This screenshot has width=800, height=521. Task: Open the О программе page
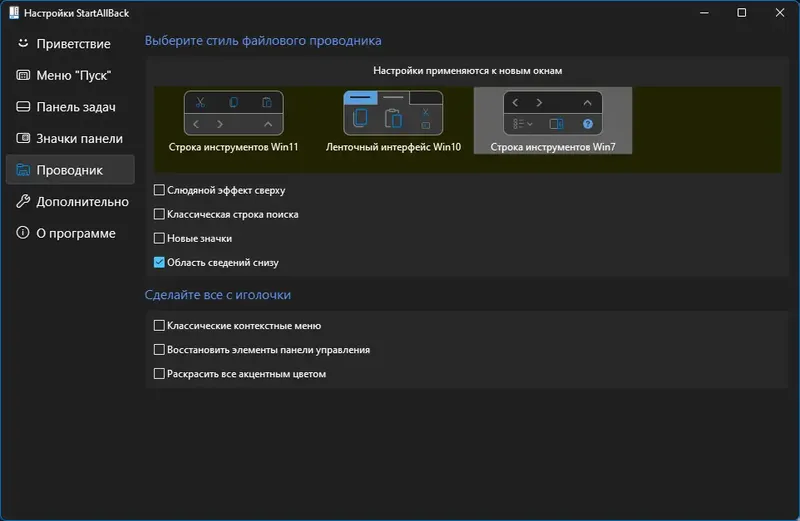pos(70,233)
